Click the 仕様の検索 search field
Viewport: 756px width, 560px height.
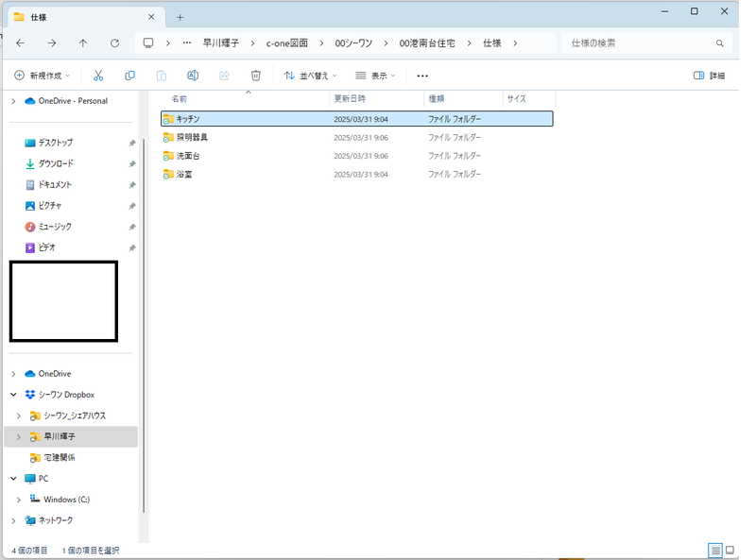point(643,43)
